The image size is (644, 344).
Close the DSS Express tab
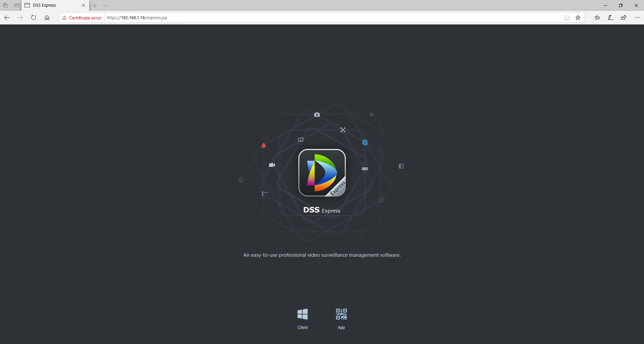click(x=84, y=5)
